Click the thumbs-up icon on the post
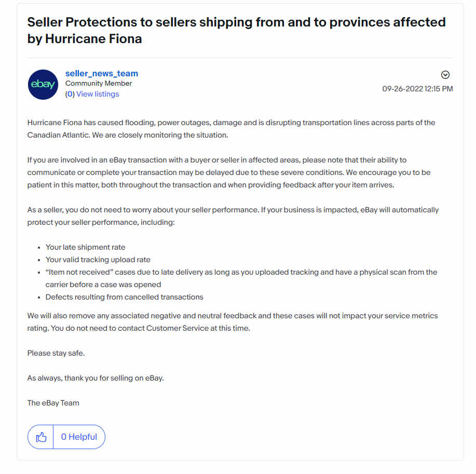Image resolution: width=476 pixels, height=474 pixels. coord(41,437)
